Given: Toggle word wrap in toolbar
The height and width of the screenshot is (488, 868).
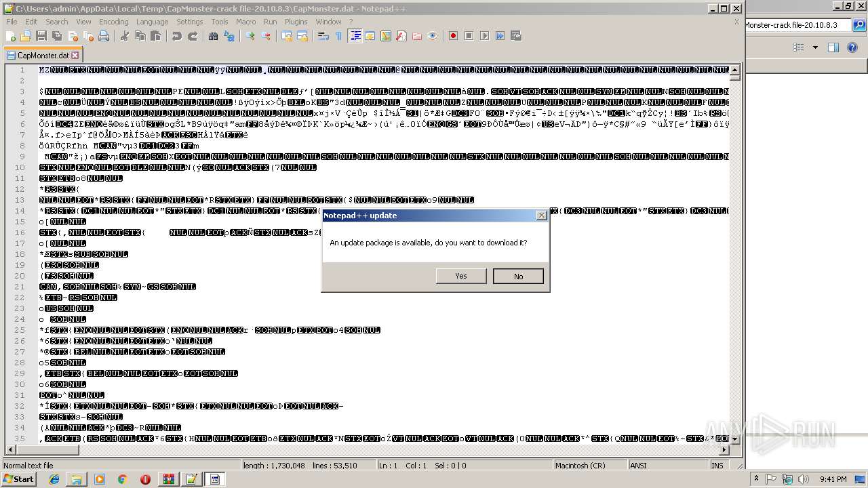Looking at the screenshot, I should (x=323, y=36).
